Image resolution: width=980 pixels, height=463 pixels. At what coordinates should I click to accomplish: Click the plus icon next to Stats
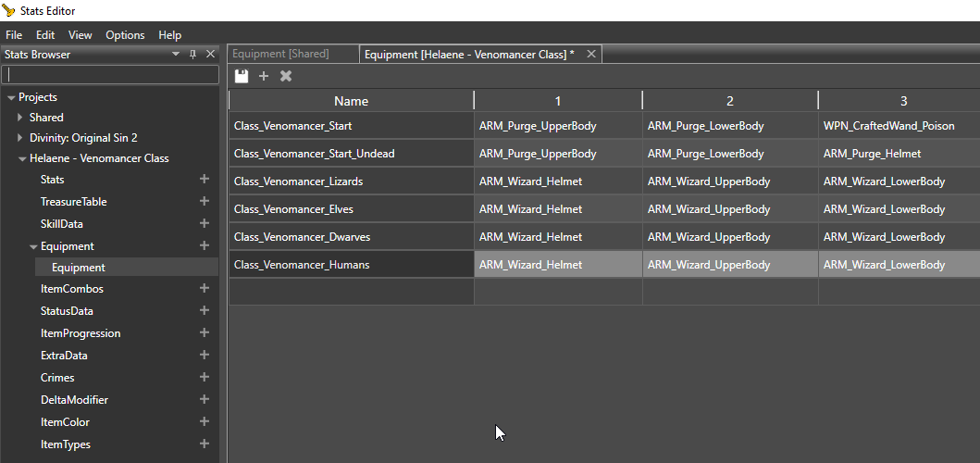(x=205, y=180)
